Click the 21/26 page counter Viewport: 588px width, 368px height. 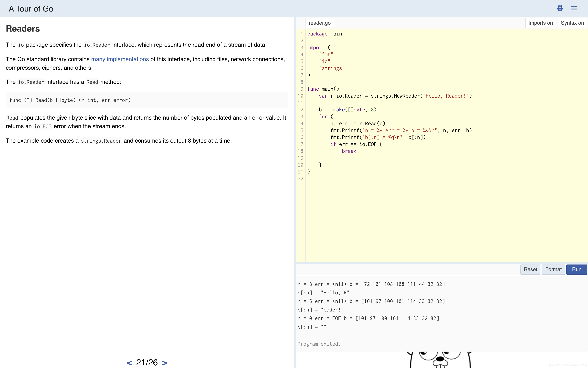coord(147,362)
